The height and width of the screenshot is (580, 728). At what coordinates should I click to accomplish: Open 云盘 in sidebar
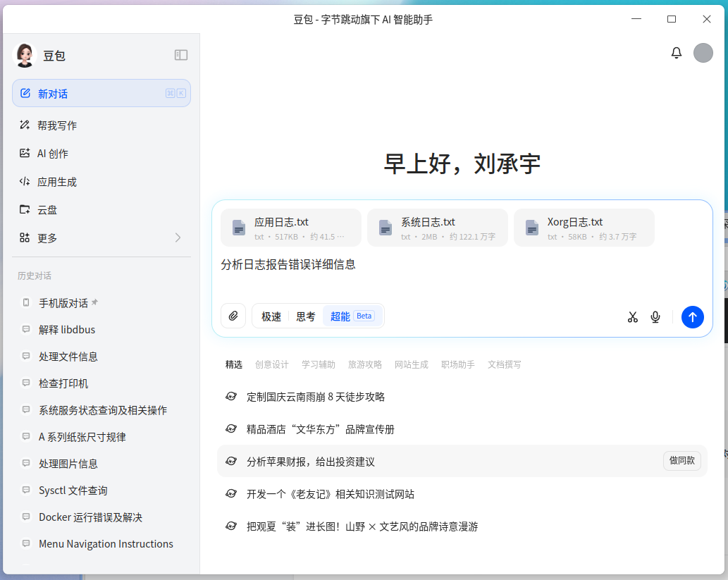tap(101, 210)
